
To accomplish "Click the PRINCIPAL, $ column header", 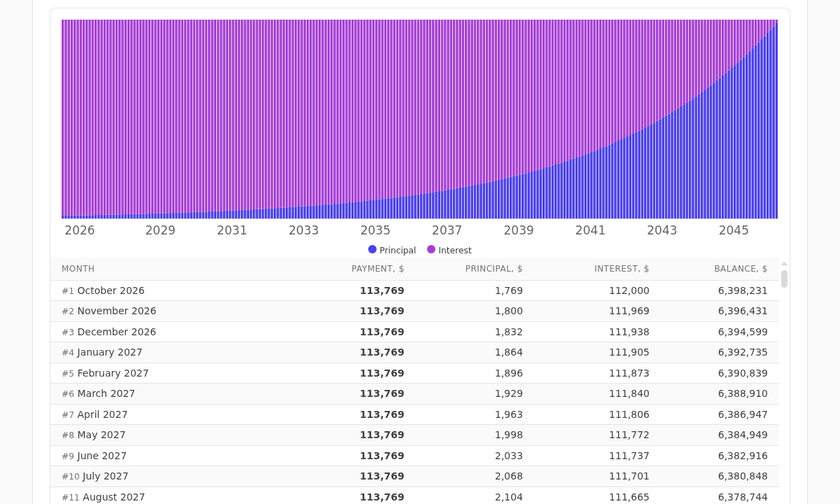I will (494, 269).
